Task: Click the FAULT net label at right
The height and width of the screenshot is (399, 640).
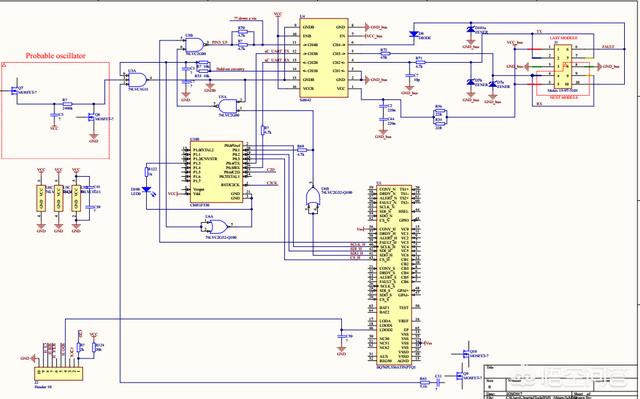Action: (608, 47)
